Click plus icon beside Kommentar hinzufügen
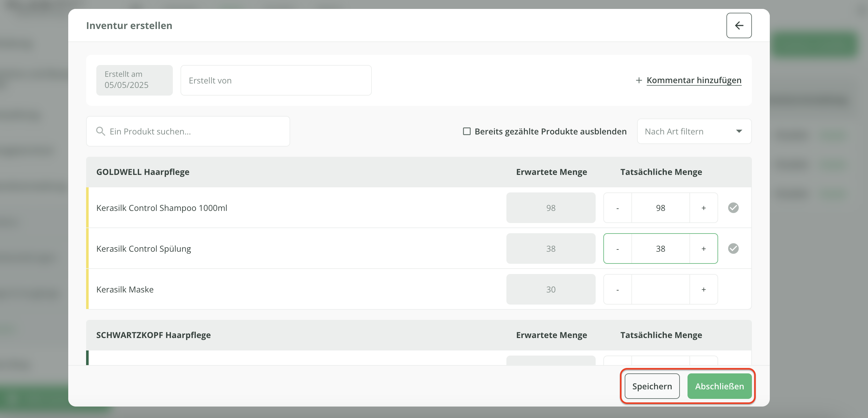Viewport: 868px width, 418px height. pyautogui.click(x=638, y=80)
